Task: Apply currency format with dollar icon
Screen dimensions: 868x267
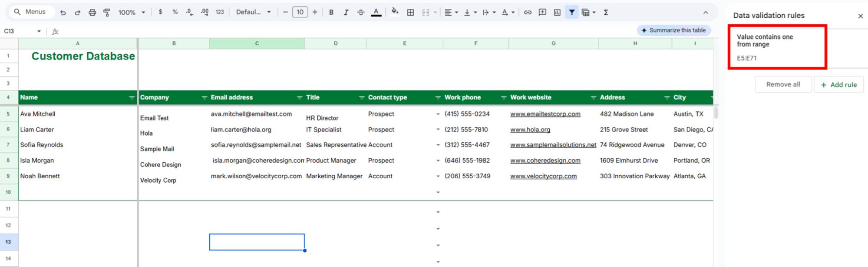Action: pyautogui.click(x=160, y=12)
